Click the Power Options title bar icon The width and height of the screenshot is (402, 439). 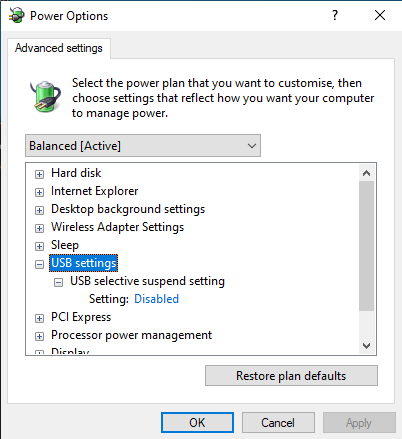coord(17,15)
